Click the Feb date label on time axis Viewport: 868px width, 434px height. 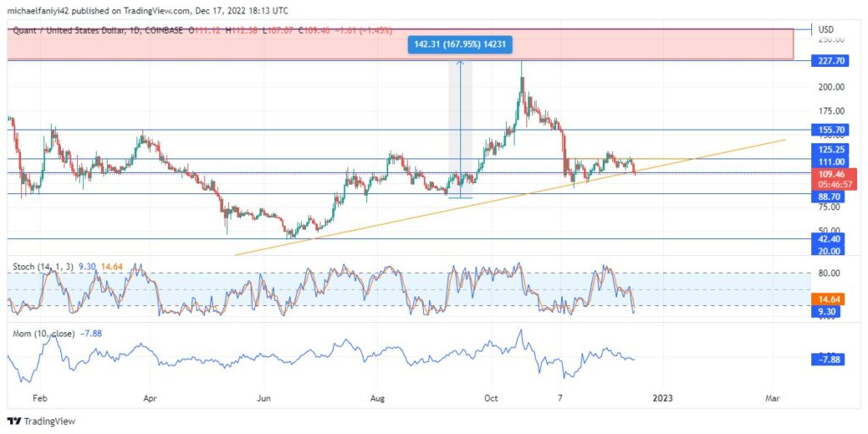coord(39,398)
